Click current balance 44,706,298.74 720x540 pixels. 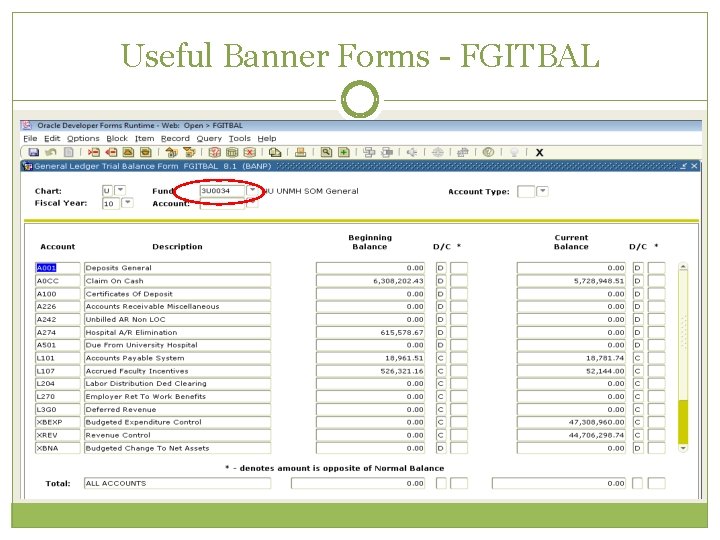(571, 435)
